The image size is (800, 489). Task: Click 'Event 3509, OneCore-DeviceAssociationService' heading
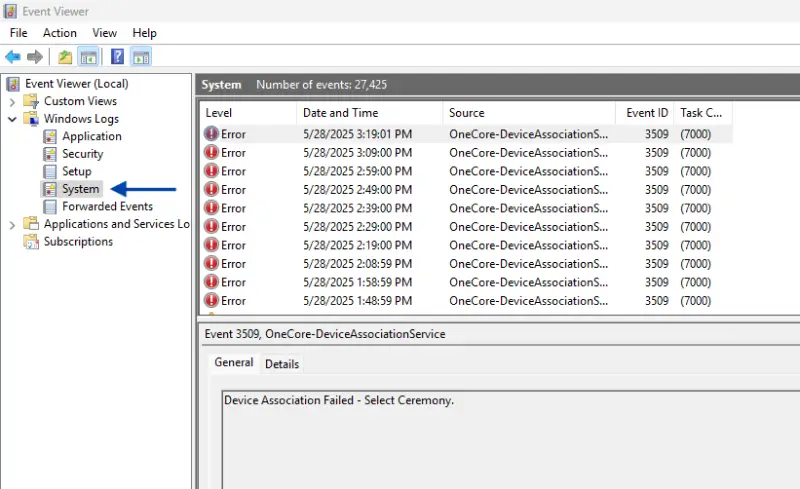[x=325, y=334]
